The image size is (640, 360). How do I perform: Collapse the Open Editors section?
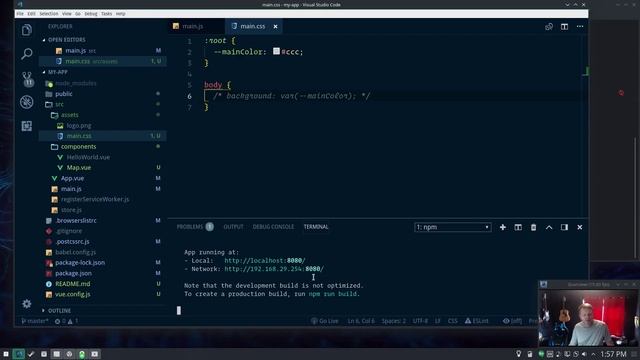tap(67, 40)
